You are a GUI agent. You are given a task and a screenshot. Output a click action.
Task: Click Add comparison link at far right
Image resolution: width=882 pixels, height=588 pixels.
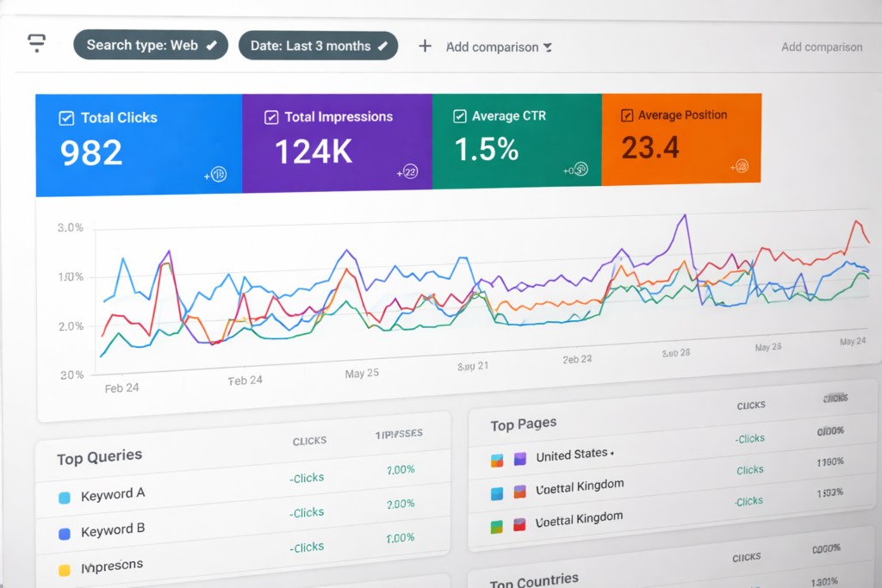click(x=821, y=47)
